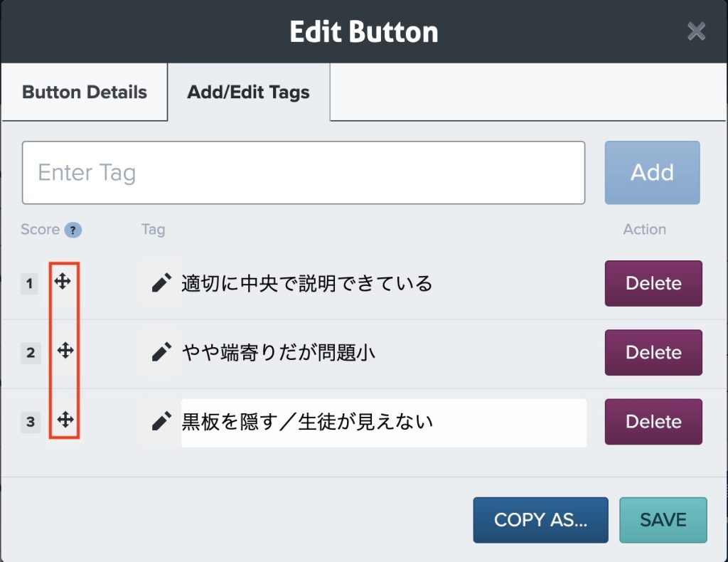The image size is (728, 562).
Task: Delete the tag やや端寄りだが問題小
Action: tap(653, 352)
